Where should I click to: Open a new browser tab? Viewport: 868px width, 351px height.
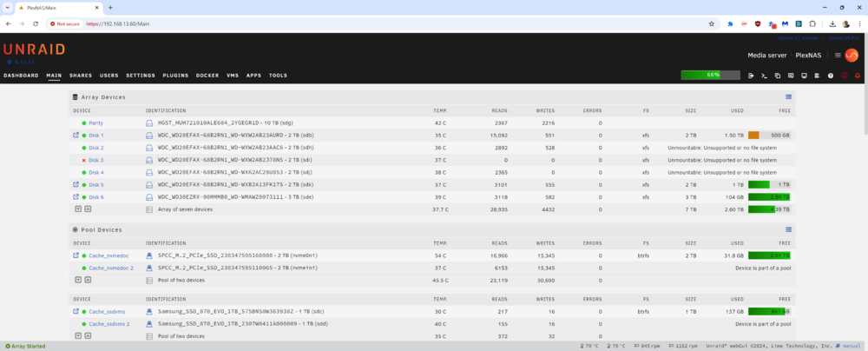click(x=110, y=8)
